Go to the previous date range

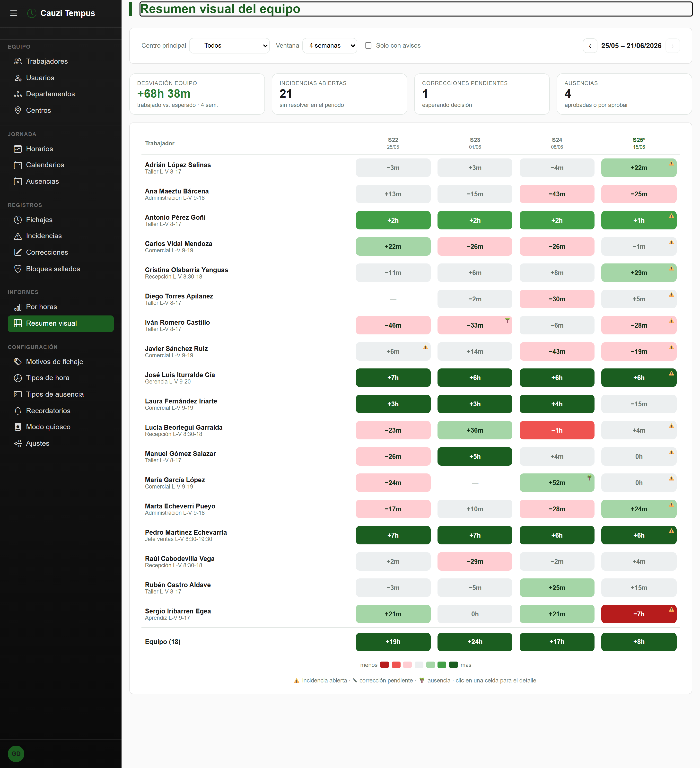[590, 46]
